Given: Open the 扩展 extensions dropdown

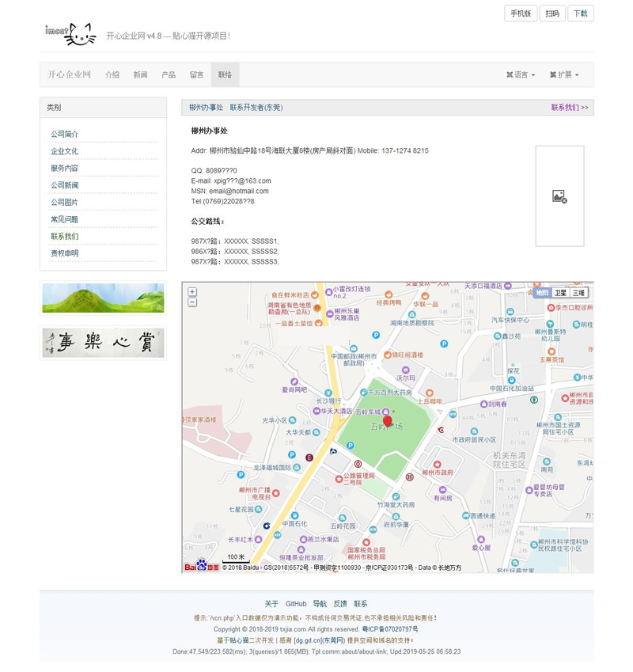Looking at the screenshot, I should click(564, 74).
